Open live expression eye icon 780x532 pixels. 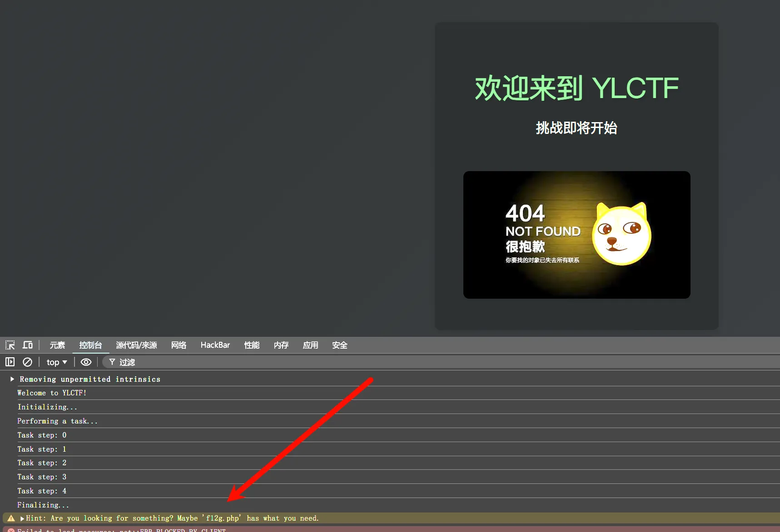pyautogui.click(x=86, y=362)
